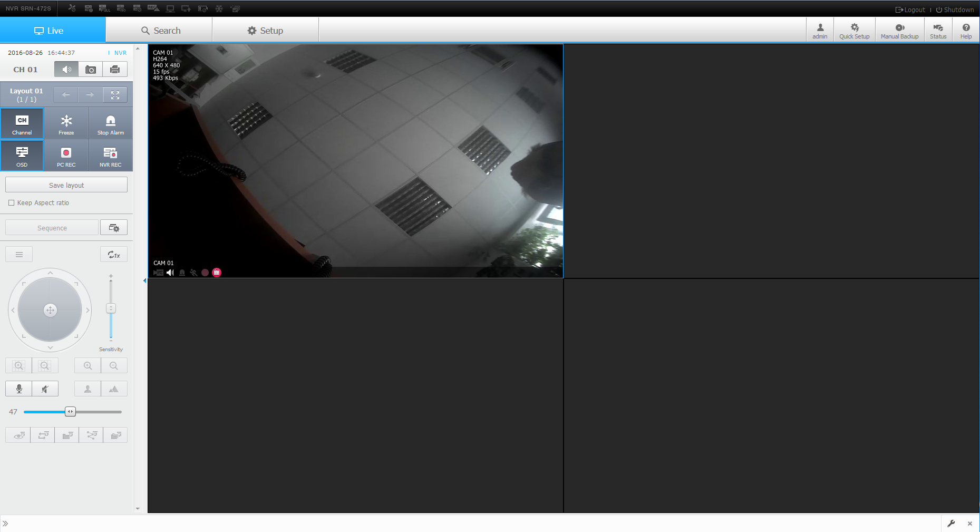Pan the camera left with PTZ arrow
Image resolution: width=980 pixels, height=532 pixels.
click(13, 310)
